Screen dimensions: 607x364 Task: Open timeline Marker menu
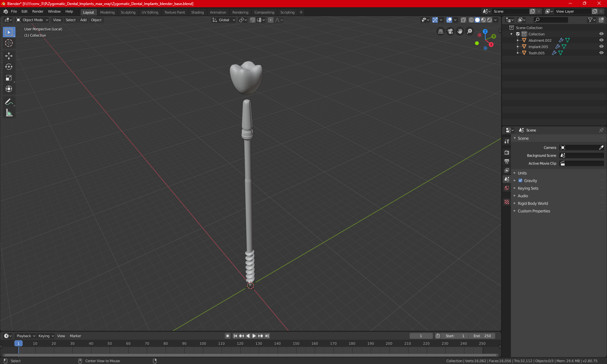coord(75,336)
